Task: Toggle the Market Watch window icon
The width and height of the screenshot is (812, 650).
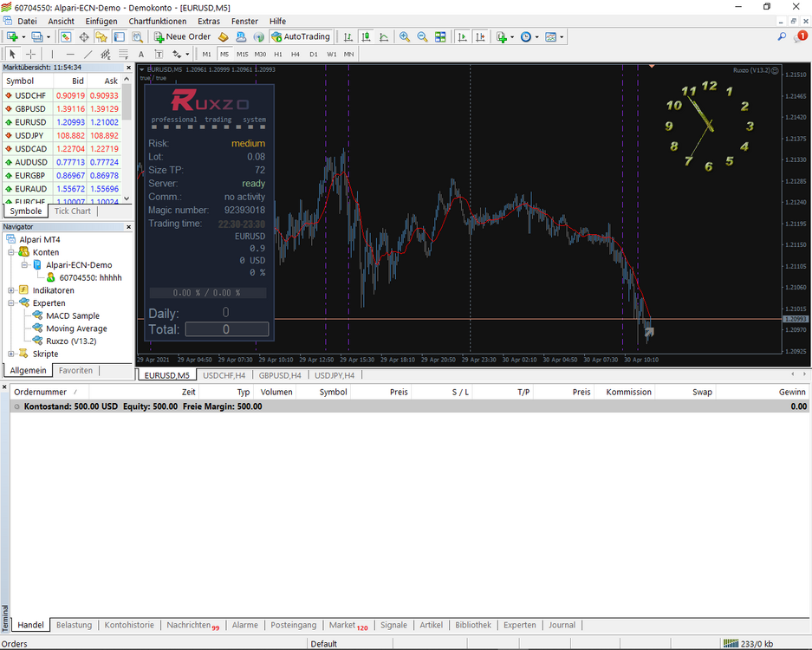Action: 66,36
